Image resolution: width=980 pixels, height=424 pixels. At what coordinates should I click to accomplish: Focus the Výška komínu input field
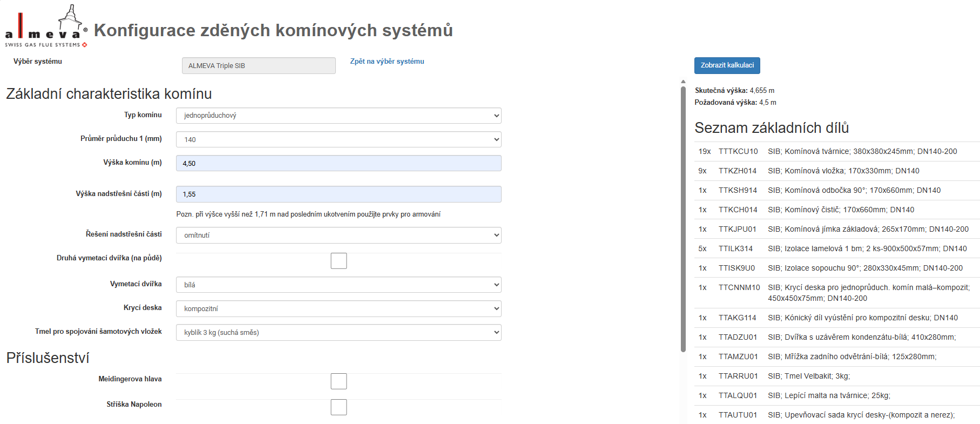click(x=339, y=163)
